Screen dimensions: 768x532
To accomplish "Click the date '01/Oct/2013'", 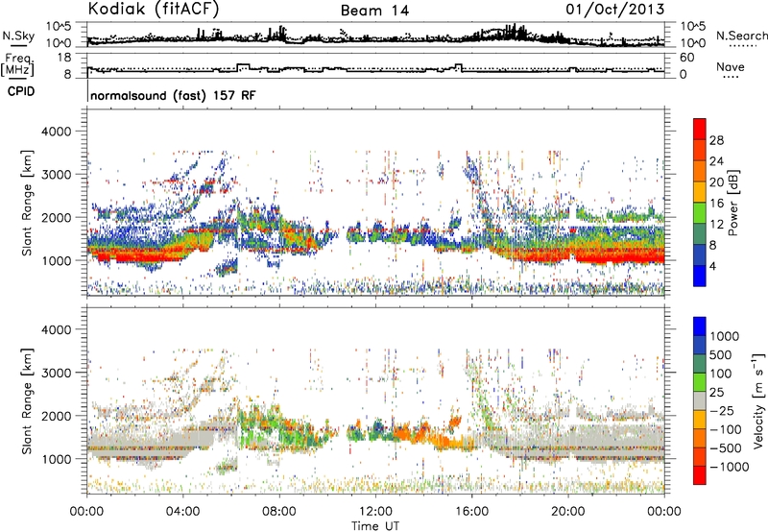I will 615,9.
